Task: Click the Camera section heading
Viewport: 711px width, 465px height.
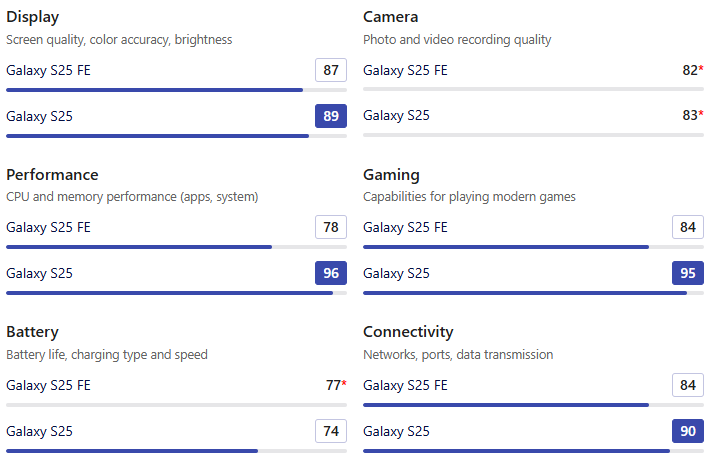Action: 390,17
